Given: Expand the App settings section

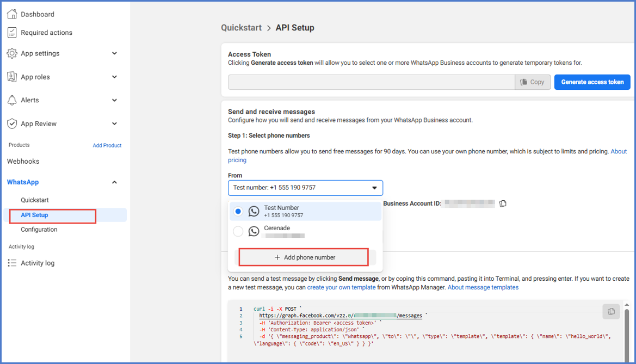Looking at the screenshot, I should [x=114, y=53].
